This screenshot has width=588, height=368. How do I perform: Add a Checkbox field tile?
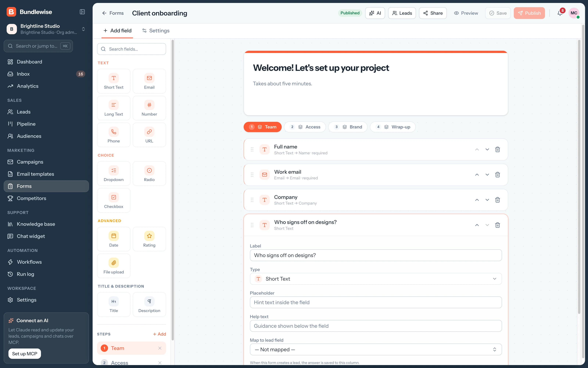click(x=114, y=200)
